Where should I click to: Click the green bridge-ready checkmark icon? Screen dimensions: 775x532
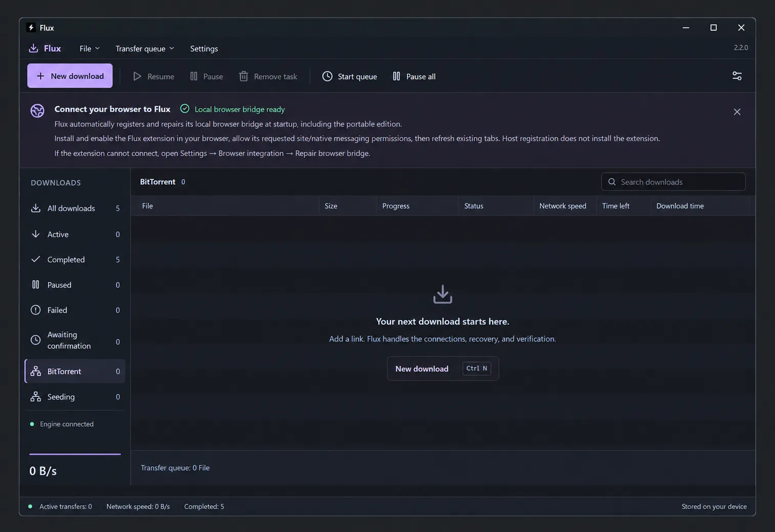tap(185, 109)
